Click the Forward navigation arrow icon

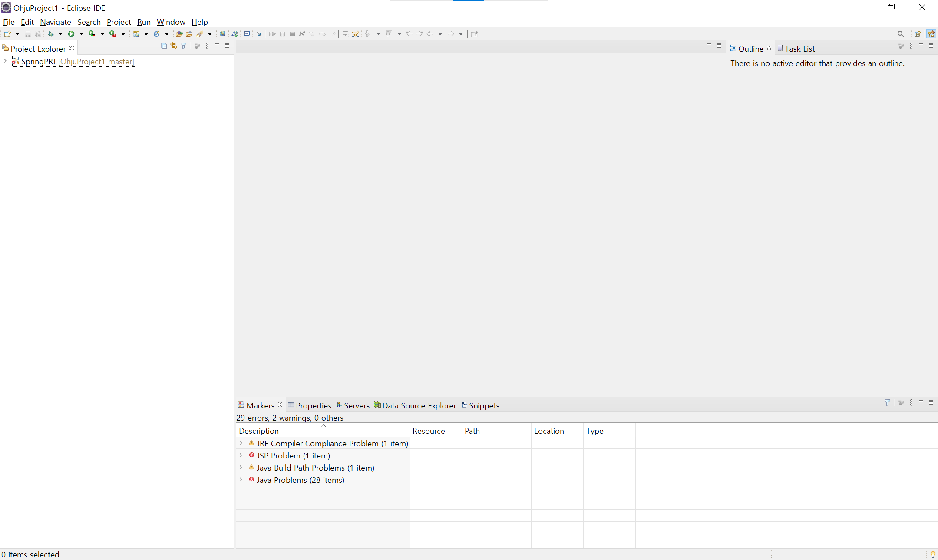(x=451, y=34)
